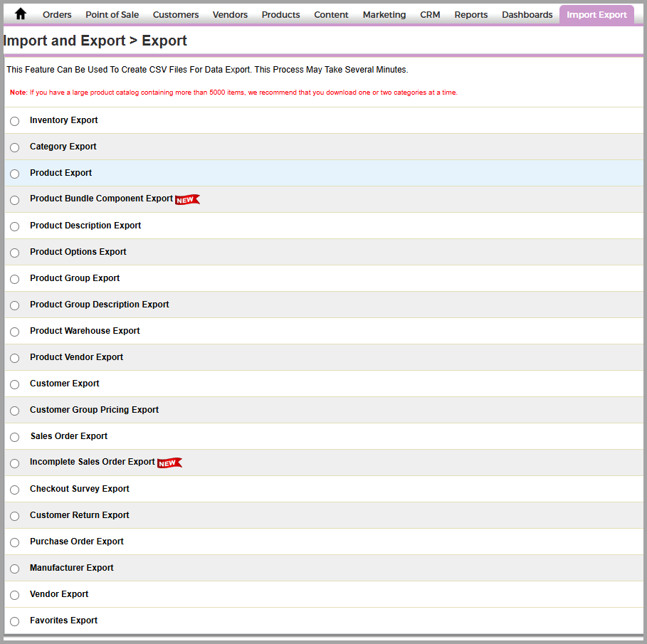Viewport: 647px width, 644px height.
Task: Click the Category Export label
Action: (x=63, y=147)
